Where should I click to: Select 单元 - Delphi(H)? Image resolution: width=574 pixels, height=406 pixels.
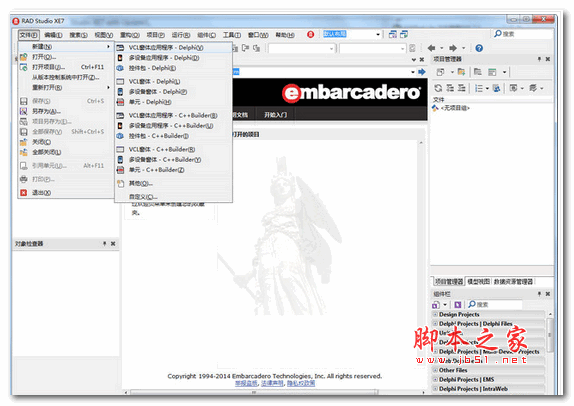(174, 102)
